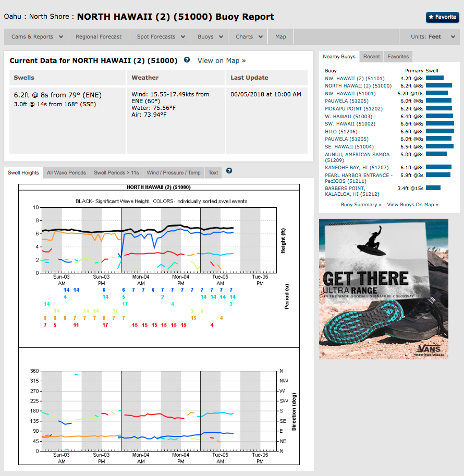Viewport: 464px width, 476px height.
Task: Click the HILO (51206) swell bar
Action: pos(439,131)
